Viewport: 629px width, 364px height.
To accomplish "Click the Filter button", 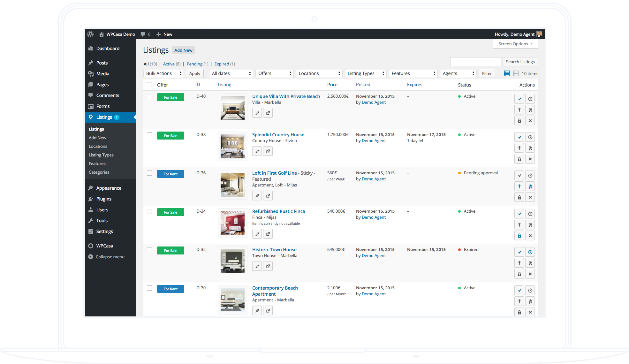I will [487, 73].
